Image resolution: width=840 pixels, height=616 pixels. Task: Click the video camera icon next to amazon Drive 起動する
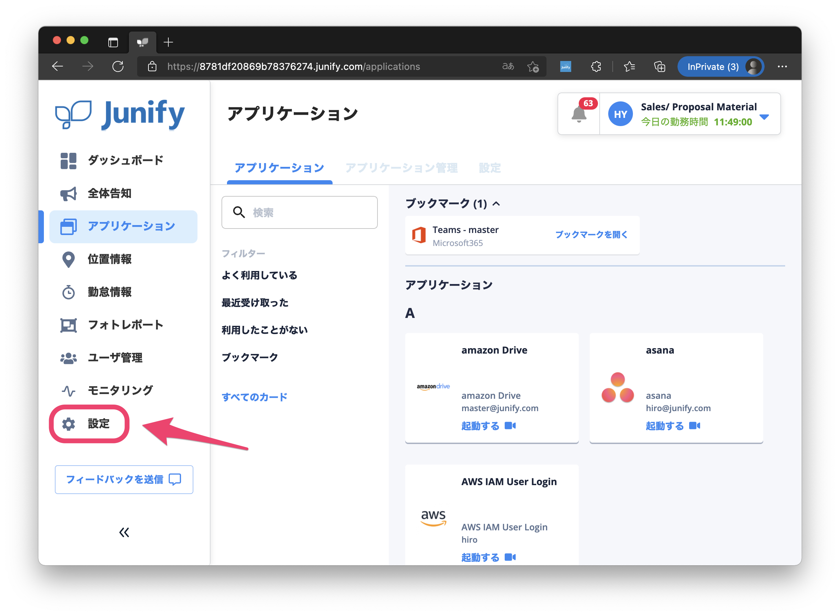pyautogui.click(x=510, y=426)
